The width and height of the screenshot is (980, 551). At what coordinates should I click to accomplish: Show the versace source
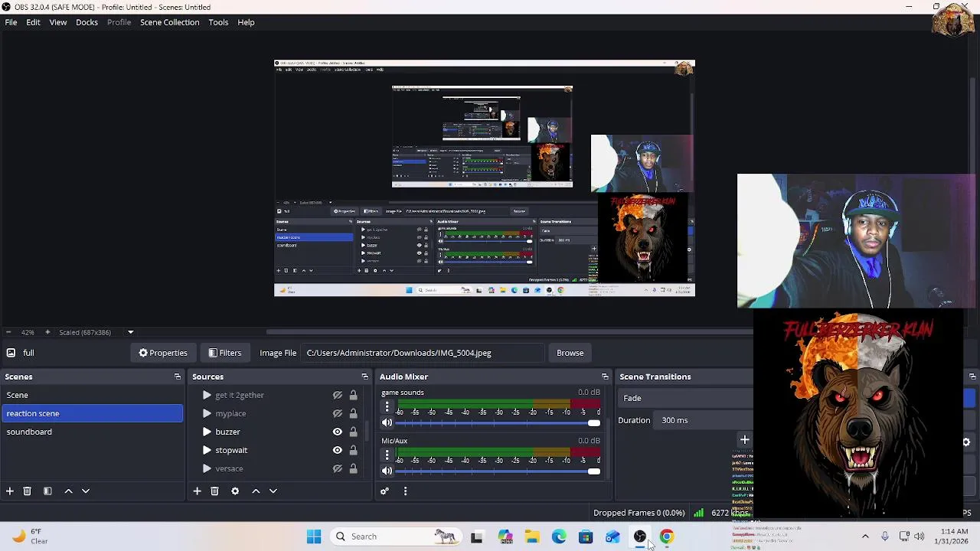pyautogui.click(x=337, y=469)
